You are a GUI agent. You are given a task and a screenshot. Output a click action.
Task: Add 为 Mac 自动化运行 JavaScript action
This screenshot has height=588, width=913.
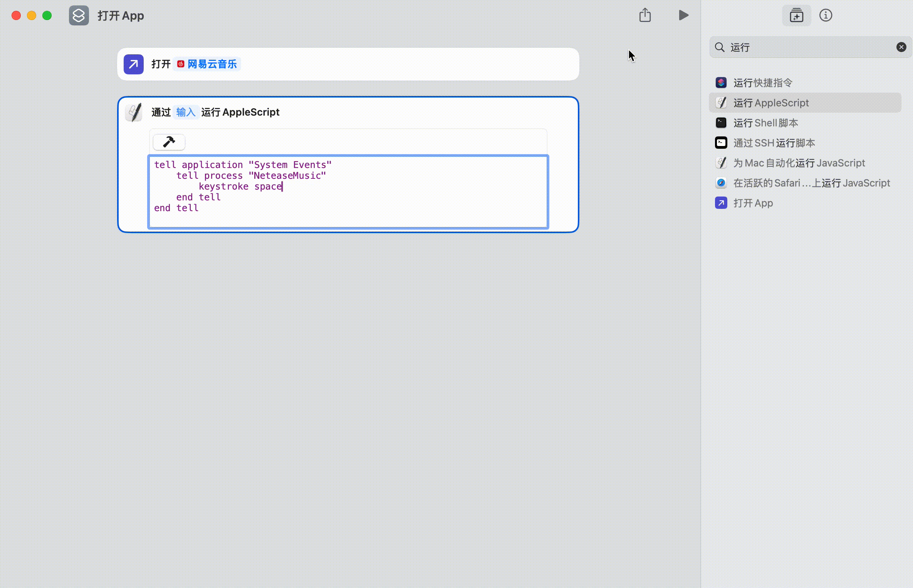799,163
